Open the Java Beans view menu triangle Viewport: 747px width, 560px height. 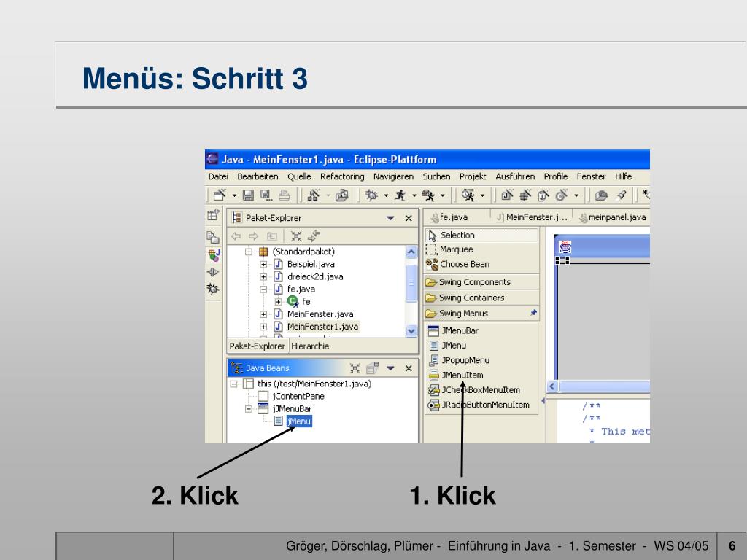(391, 368)
